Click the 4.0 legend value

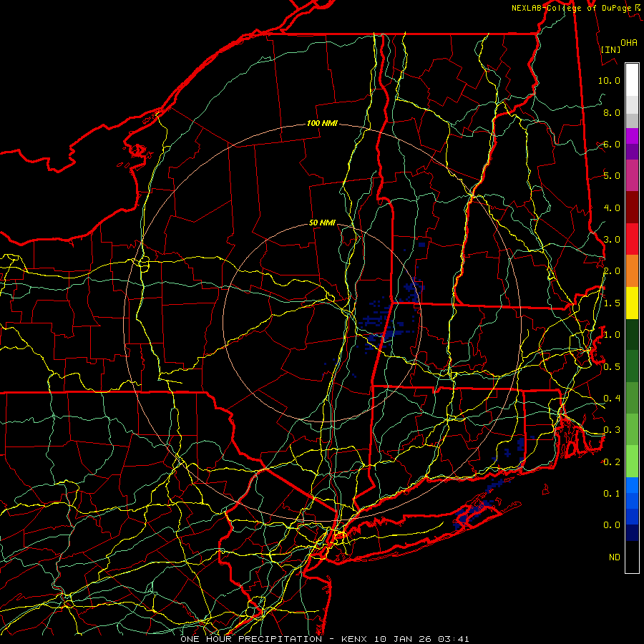612,208
